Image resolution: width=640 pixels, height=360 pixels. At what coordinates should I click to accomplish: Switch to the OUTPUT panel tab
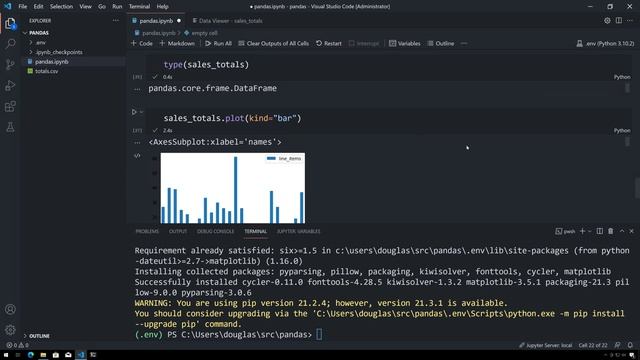tap(178, 231)
